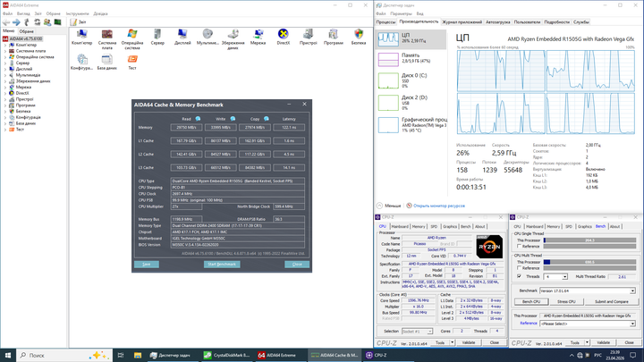Image resolution: width=644 pixels, height=362 pixels.
Task: Expand the Тест tree node
Action: click(x=5, y=130)
